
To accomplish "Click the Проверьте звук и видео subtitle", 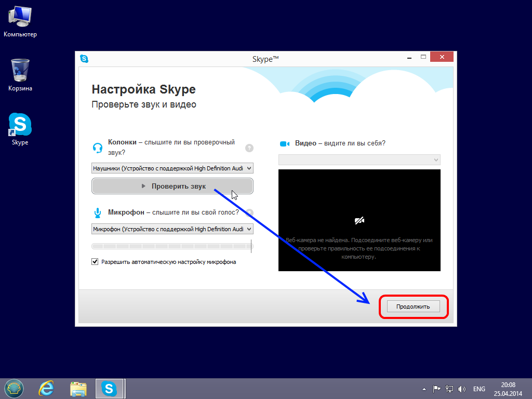I will (144, 104).
